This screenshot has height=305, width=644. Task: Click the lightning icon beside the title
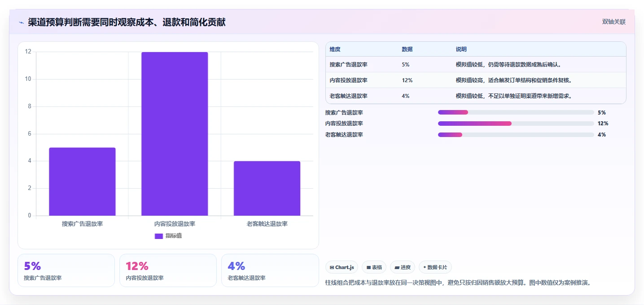tap(21, 22)
